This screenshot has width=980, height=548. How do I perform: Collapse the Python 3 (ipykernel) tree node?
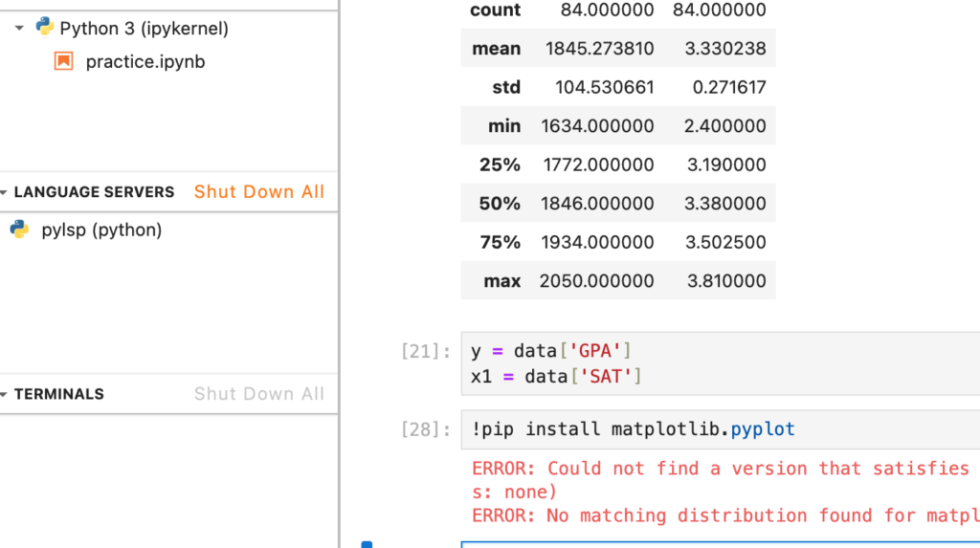pyautogui.click(x=19, y=29)
